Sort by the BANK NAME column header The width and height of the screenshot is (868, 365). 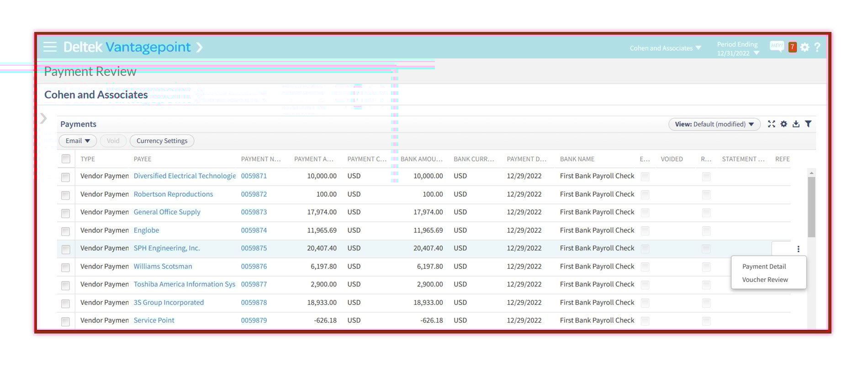coord(577,159)
